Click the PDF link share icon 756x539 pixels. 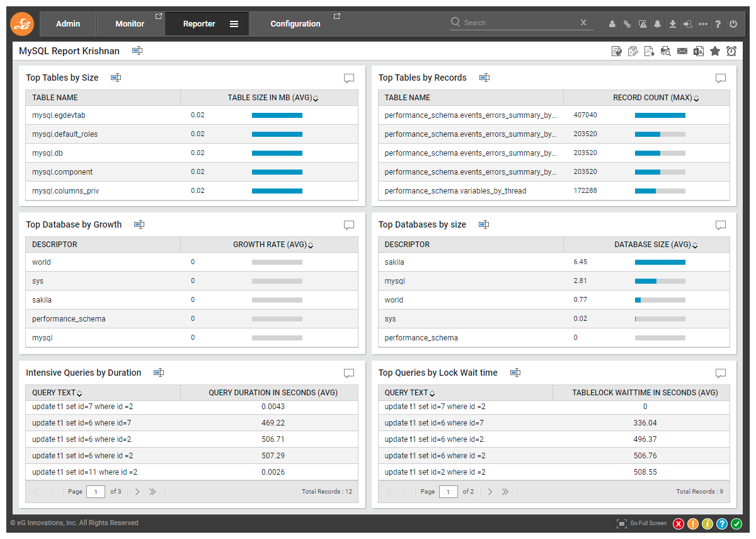[x=633, y=51]
